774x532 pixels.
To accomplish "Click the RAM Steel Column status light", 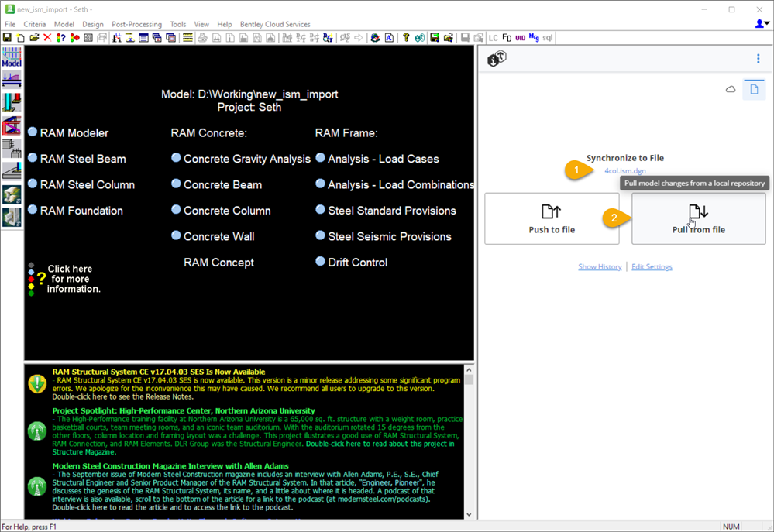I will pos(33,184).
